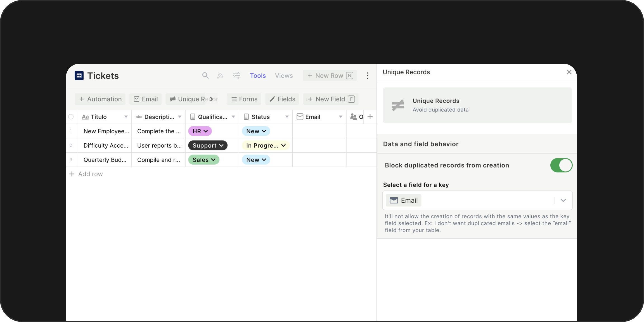
Task: Open the Título column header menu arrow
Action: [x=126, y=117]
